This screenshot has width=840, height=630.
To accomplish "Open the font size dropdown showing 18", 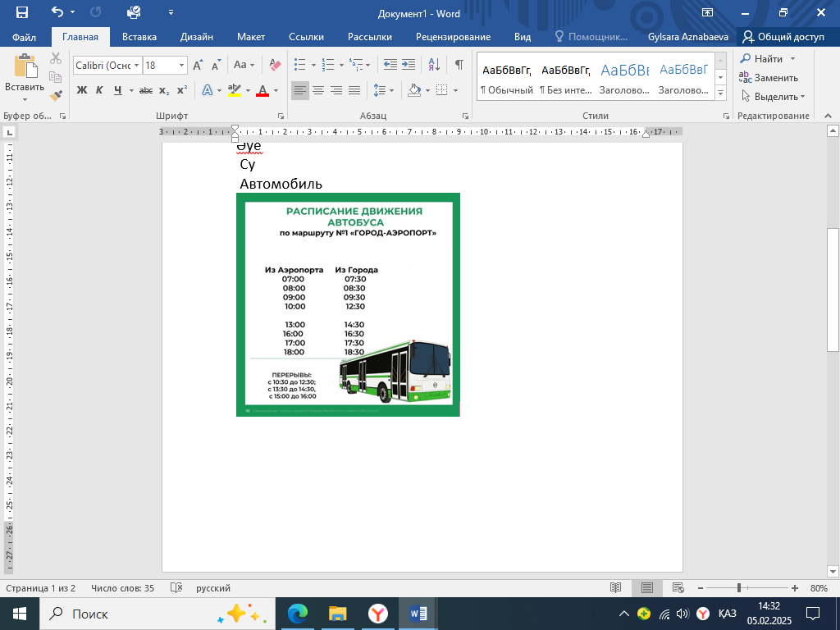I will pos(181,66).
